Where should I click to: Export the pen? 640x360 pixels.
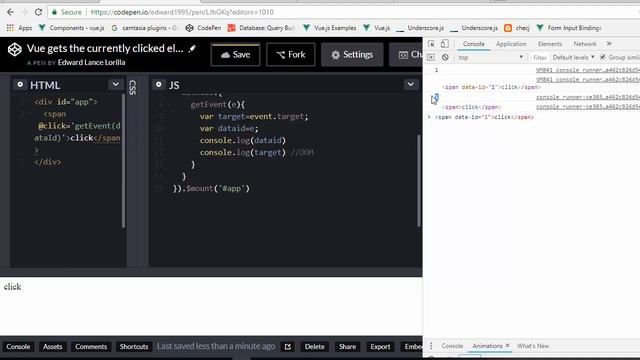380,347
